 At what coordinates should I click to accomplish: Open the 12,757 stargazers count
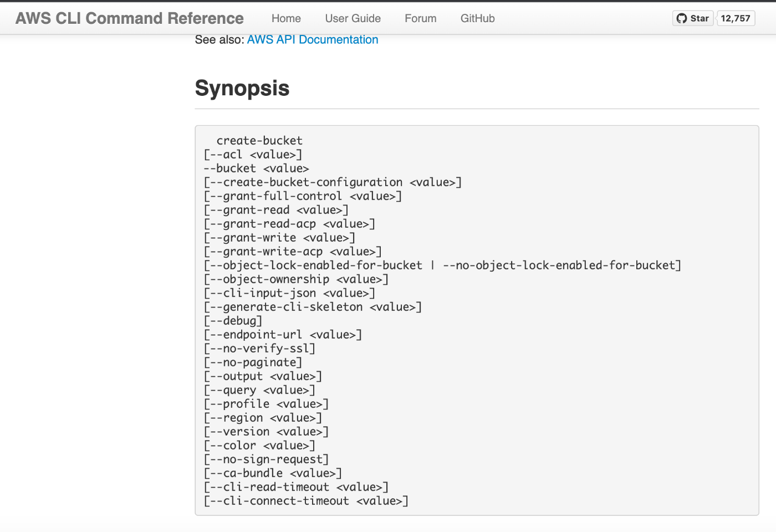(x=736, y=18)
